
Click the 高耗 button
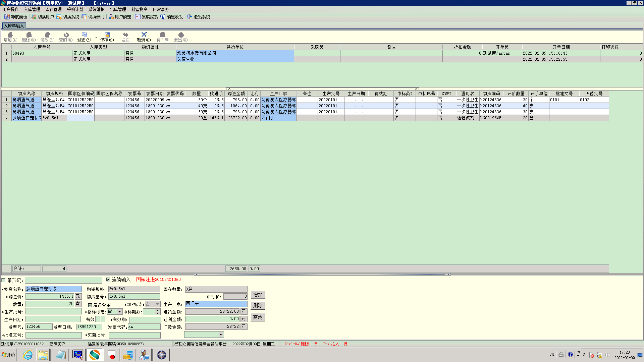(258, 317)
